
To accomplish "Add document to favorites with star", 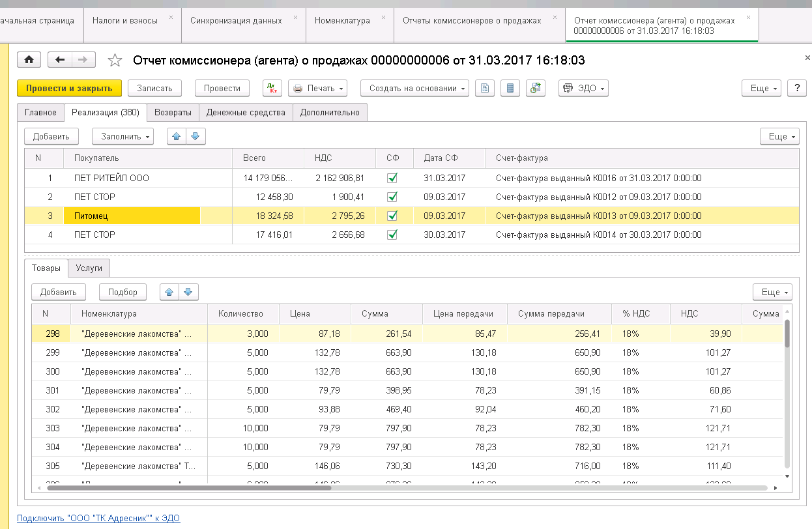I will 115,61.
